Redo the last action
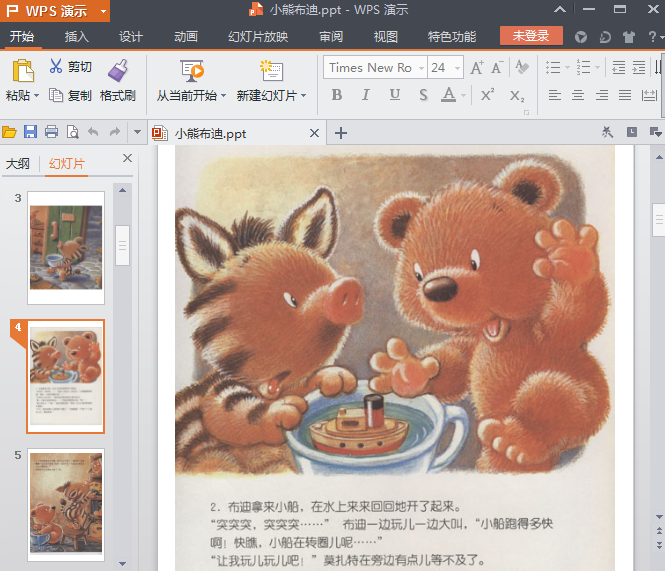 click(115, 132)
